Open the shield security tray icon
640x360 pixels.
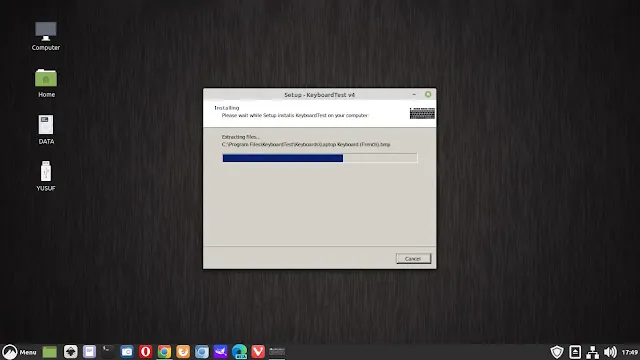[557, 352]
